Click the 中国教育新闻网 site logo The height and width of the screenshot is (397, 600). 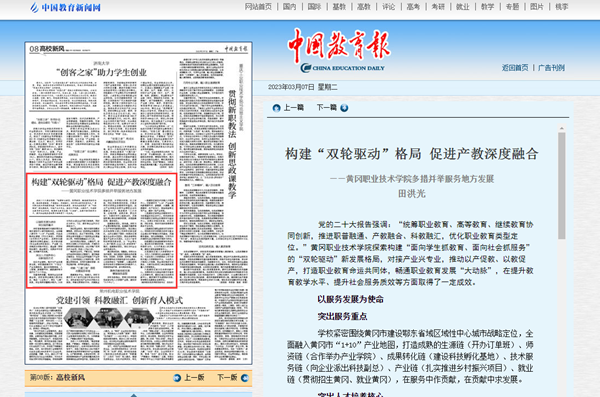[x=65, y=7]
